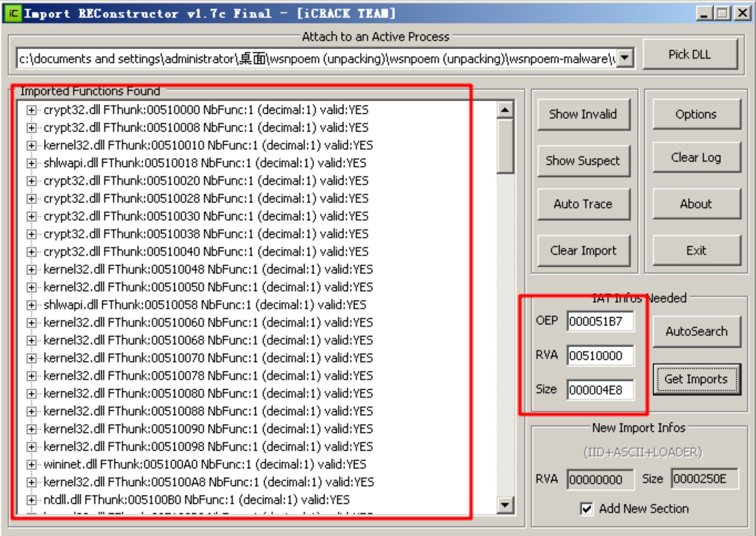Expand shlwapi.dll FThunk:00510018 entry
The width and height of the screenshot is (756, 536).
coord(31,163)
